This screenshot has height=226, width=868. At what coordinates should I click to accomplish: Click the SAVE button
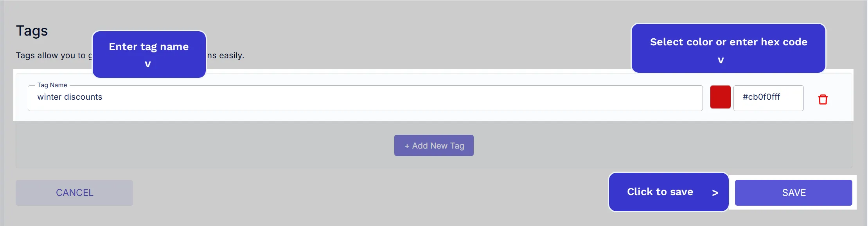click(793, 192)
